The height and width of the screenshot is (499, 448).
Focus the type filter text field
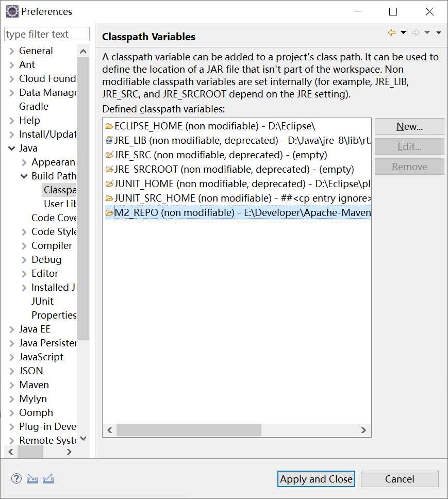click(46, 35)
